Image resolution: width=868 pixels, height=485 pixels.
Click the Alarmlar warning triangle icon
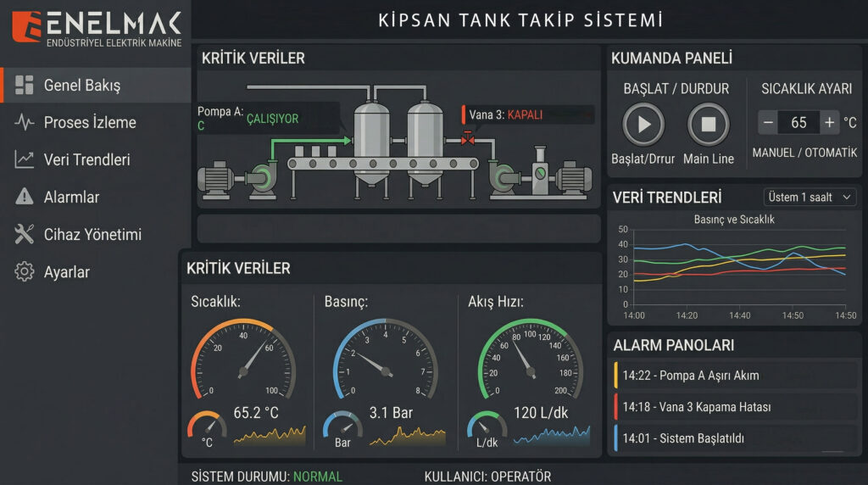24,197
